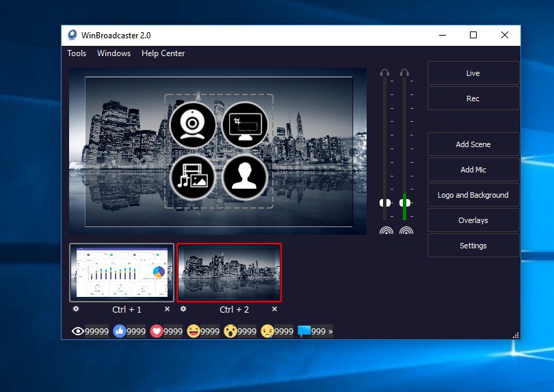
Task: Adjust the second audio volume slider knob
Action: 405,203
